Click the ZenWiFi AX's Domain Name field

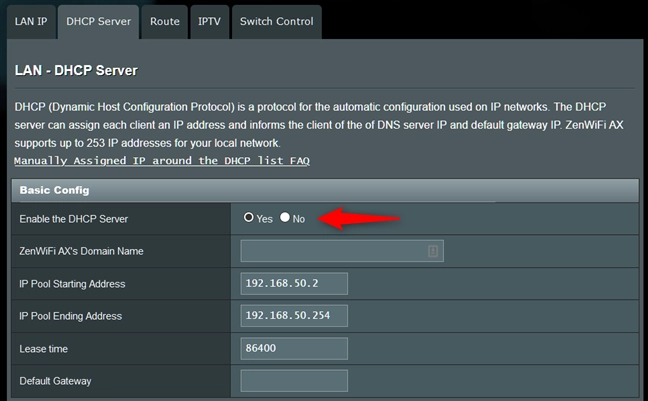[x=342, y=251]
